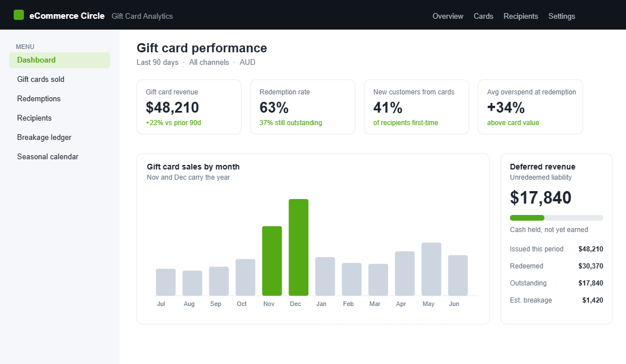Viewport: 626px width, 364px height.
Task: Click the Aug bar in the chart
Action: point(192,283)
